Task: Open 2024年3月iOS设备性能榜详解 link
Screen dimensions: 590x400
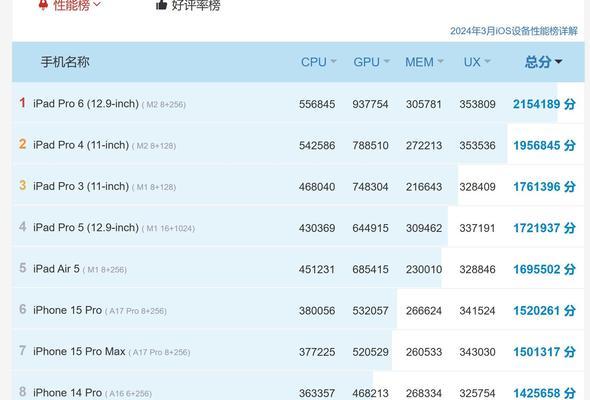Action: [x=514, y=31]
